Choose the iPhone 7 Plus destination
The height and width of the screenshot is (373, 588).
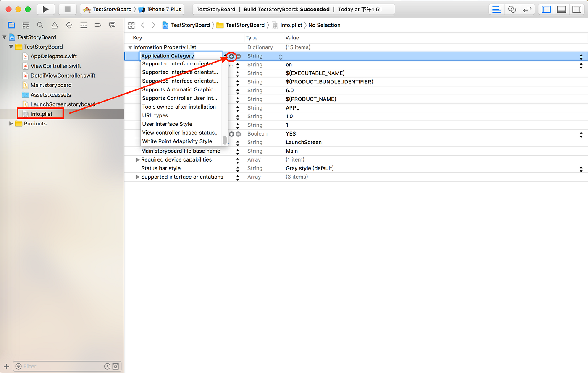[x=160, y=9]
